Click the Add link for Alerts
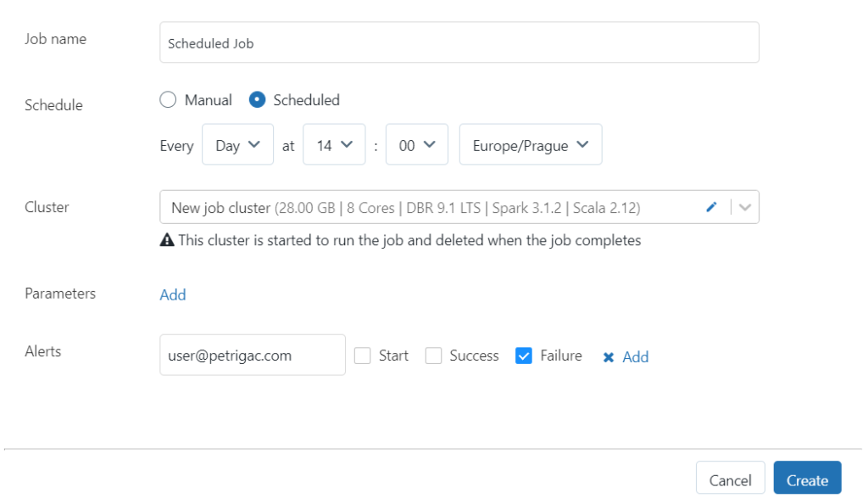Image resolution: width=868 pixels, height=504 pixels. (x=636, y=357)
